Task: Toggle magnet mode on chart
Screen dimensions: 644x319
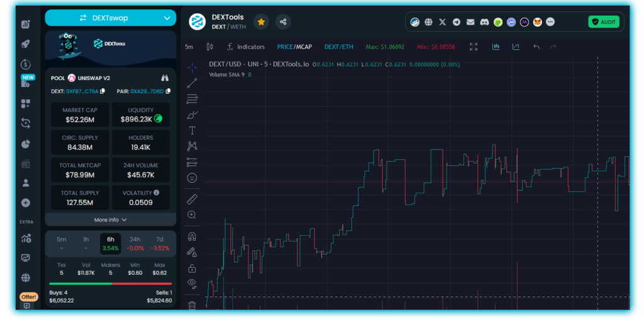Action: (x=192, y=237)
